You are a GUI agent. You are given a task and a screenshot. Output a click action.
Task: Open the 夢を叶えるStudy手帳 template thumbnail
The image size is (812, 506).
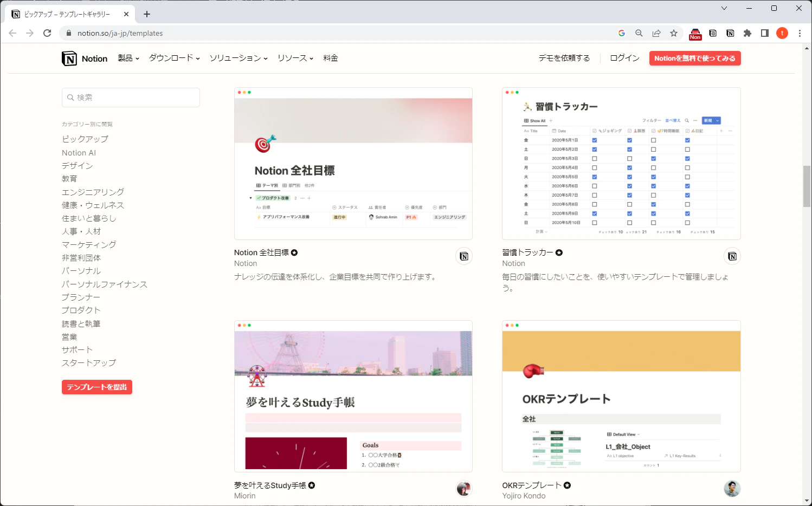point(353,397)
